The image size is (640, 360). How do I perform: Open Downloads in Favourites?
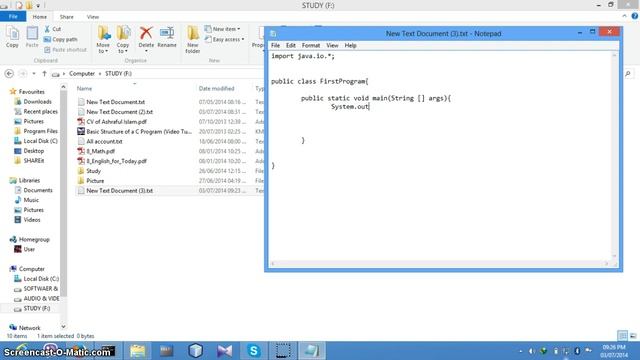[x=37, y=101]
